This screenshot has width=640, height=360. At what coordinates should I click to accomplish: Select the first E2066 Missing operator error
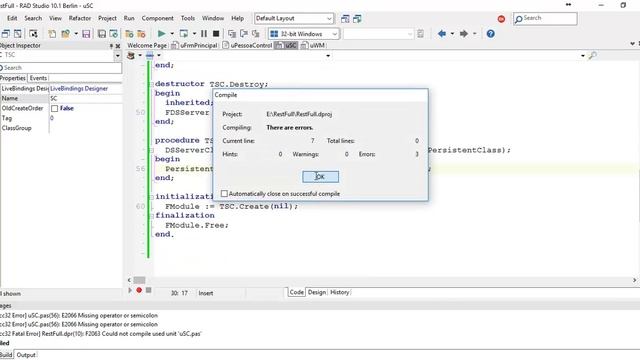(79, 316)
